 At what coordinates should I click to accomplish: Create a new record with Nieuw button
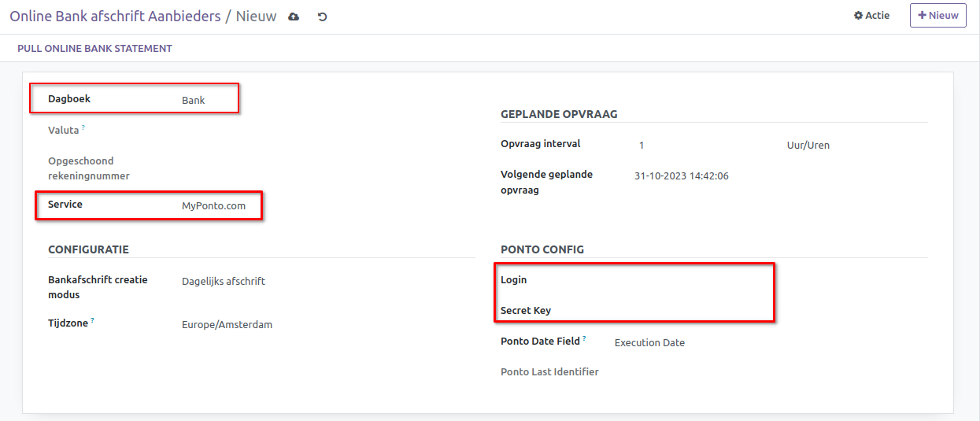[937, 16]
